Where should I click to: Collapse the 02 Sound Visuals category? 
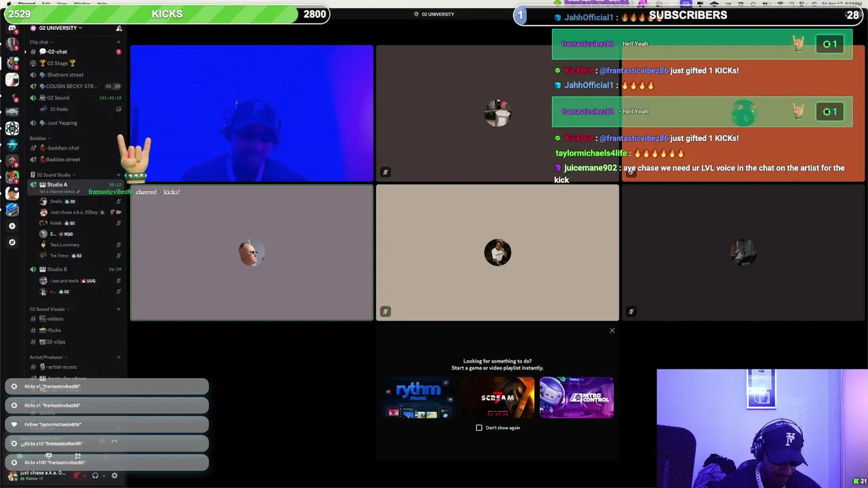[48, 309]
